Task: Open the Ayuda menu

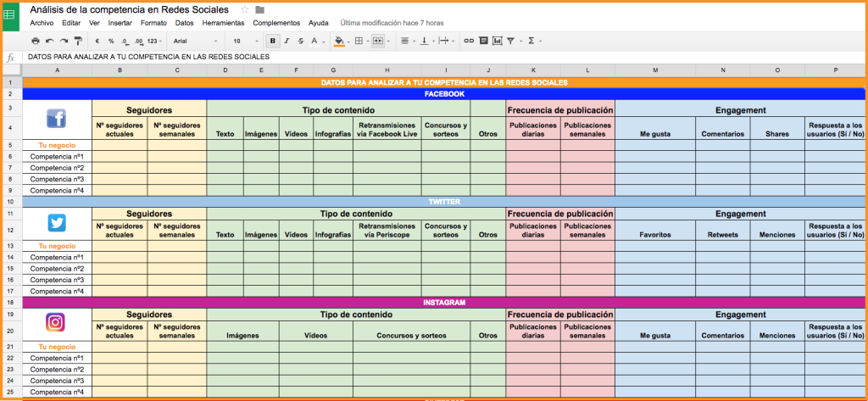Action: coord(319,23)
